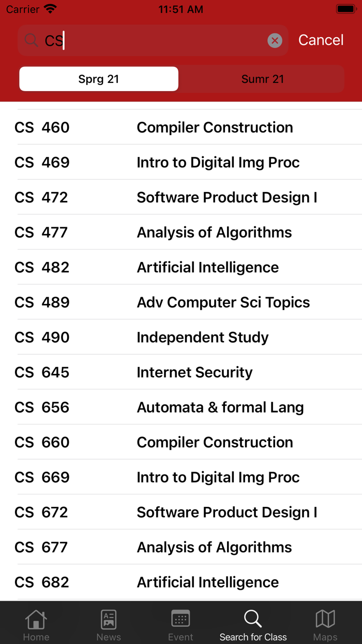The width and height of the screenshot is (362, 644).
Task: Open CS 460 Compiler Construction
Action: tap(181, 127)
